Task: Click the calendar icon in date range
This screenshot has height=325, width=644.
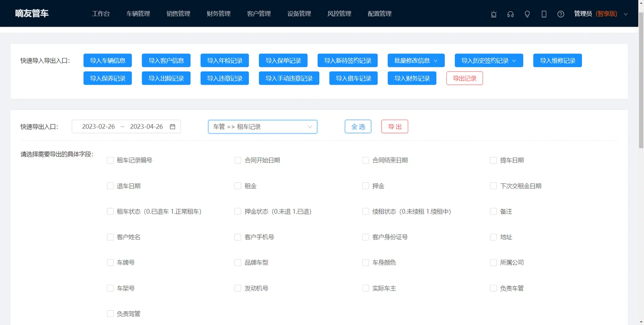Action: (173, 126)
